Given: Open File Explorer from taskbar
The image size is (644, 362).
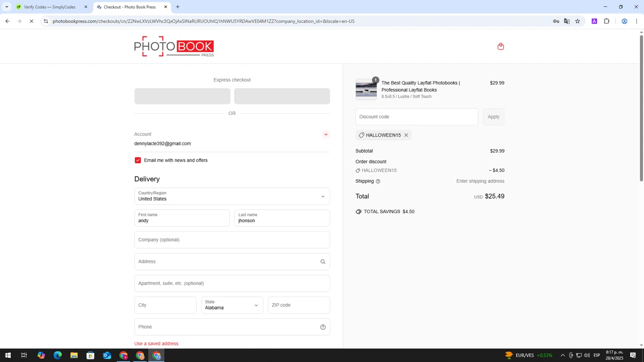Looking at the screenshot, I should point(74,355).
